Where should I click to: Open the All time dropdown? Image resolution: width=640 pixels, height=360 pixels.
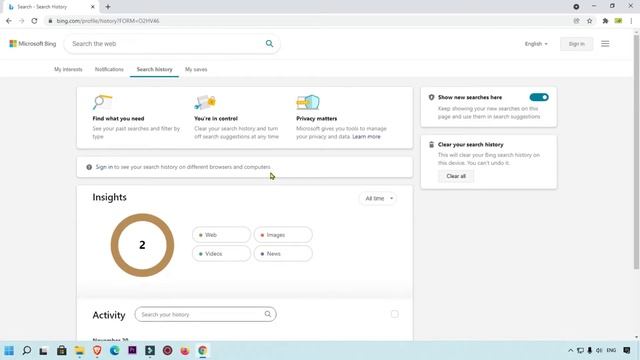click(x=378, y=198)
